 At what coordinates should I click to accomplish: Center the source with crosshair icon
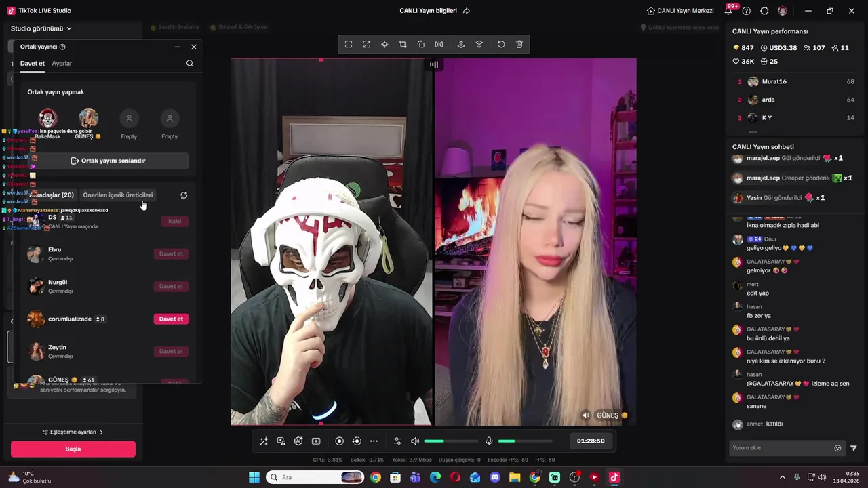tap(384, 44)
